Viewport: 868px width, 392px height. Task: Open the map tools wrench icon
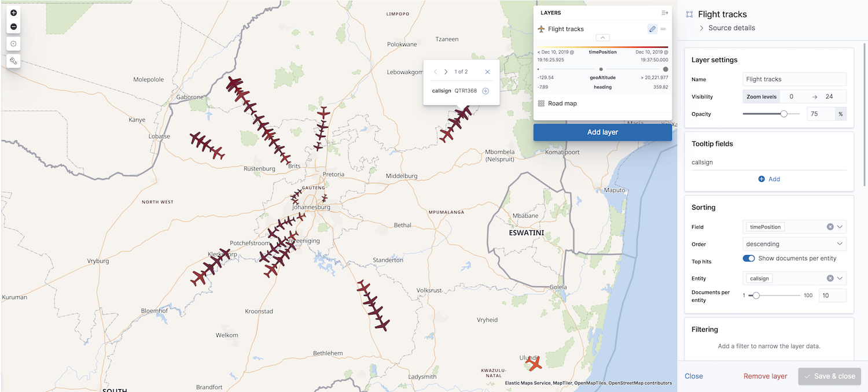[x=14, y=60]
